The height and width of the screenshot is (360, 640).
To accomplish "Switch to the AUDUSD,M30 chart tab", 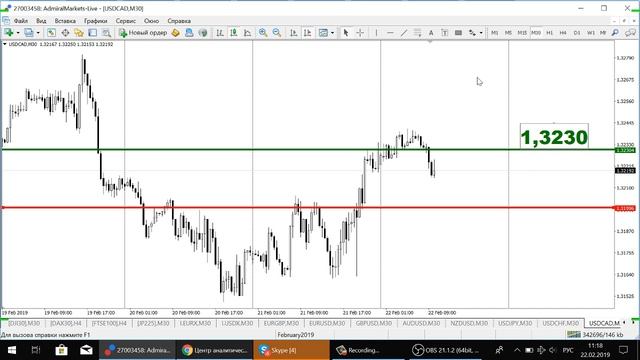I will tap(421, 323).
